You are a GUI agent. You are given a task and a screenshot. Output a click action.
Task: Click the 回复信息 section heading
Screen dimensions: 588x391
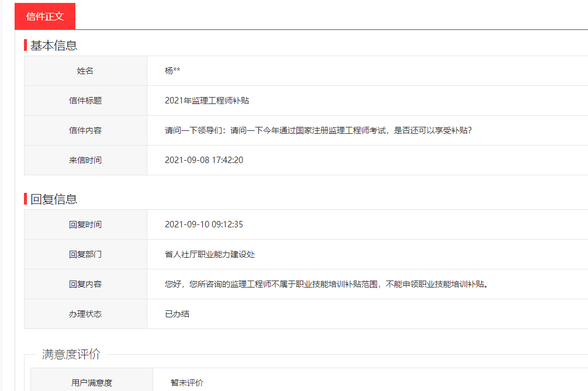[54, 199]
